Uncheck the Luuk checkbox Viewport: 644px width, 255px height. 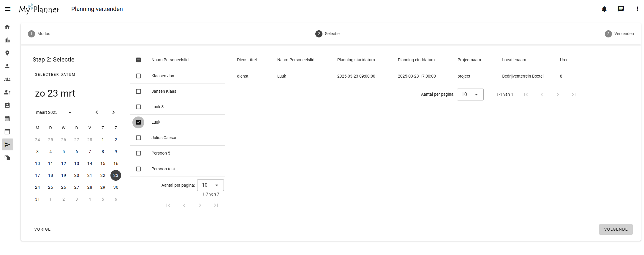pyautogui.click(x=138, y=122)
